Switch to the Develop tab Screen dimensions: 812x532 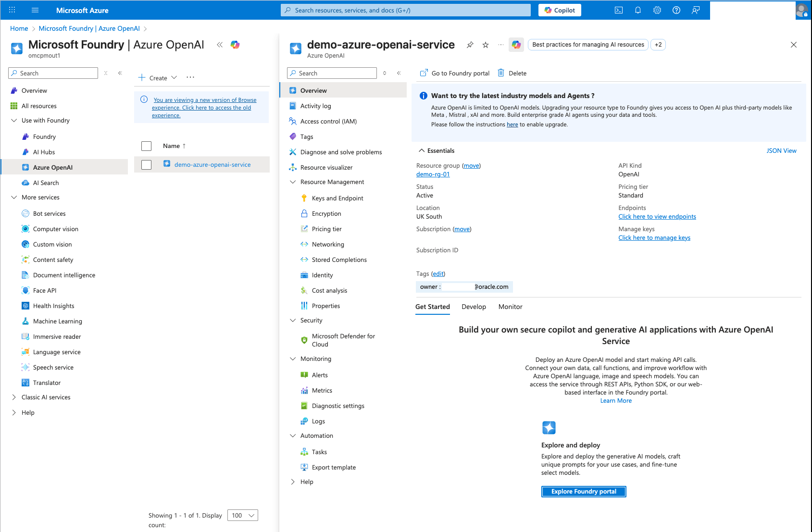(x=474, y=307)
